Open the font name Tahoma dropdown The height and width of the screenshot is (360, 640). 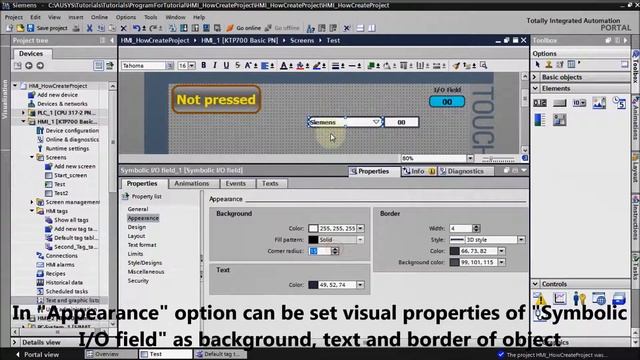pos(169,66)
